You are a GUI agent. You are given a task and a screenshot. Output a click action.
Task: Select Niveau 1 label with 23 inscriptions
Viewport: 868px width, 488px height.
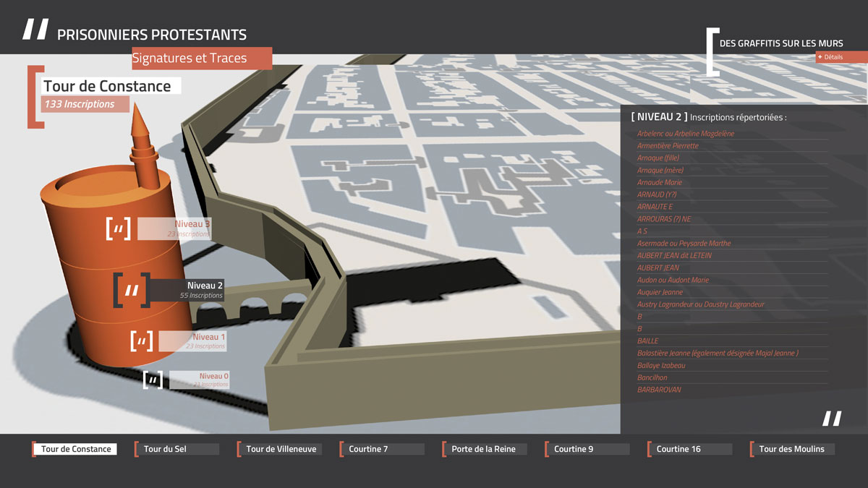click(x=192, y=341)
